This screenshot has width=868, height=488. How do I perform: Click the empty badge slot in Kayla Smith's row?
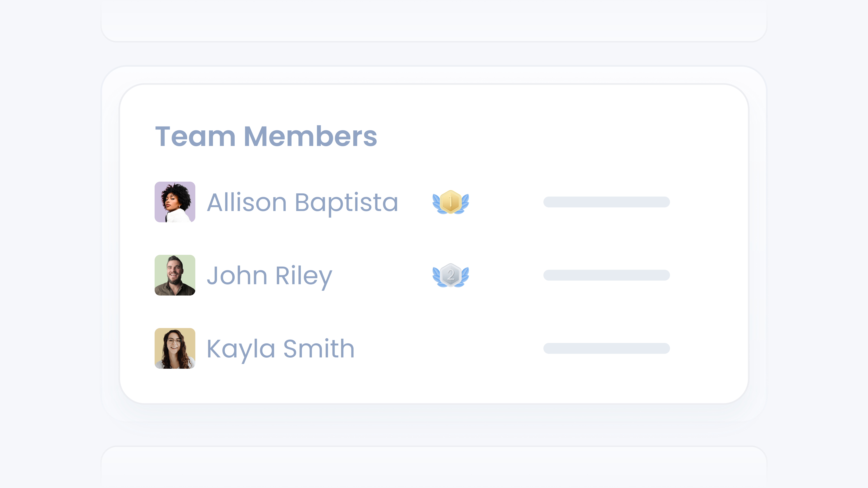coord(451,348)
